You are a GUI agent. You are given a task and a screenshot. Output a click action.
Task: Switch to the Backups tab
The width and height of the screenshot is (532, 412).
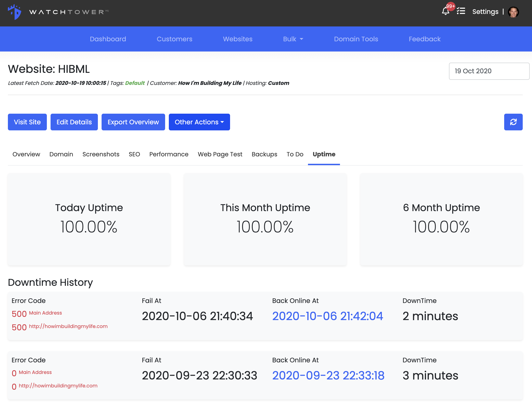(x=264, y=154)
